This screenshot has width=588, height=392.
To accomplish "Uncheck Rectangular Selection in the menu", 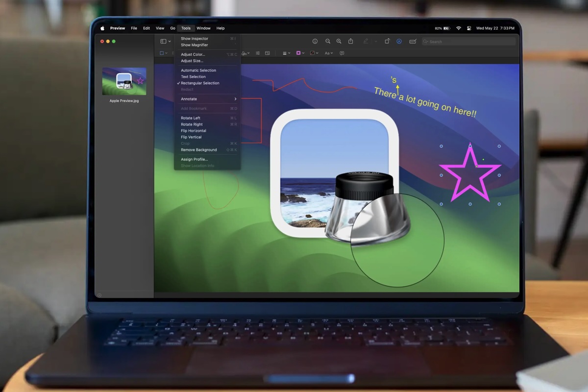I will 199,83.
